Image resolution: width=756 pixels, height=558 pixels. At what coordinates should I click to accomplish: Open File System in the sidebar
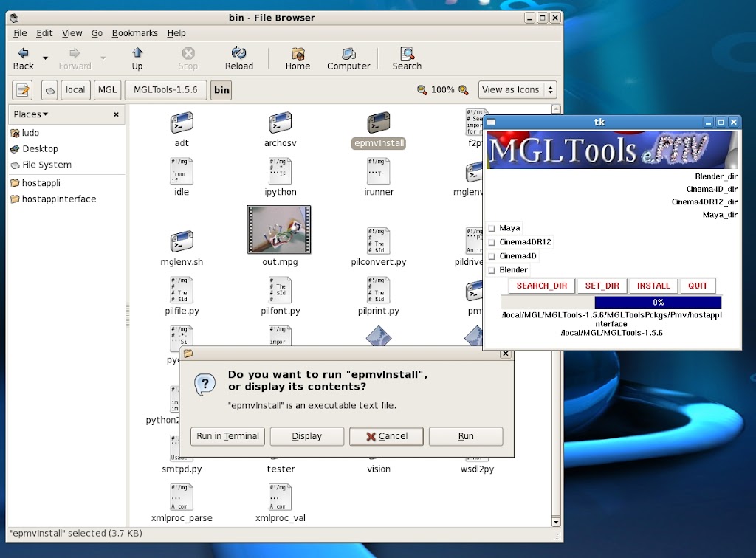coord(41,165)
